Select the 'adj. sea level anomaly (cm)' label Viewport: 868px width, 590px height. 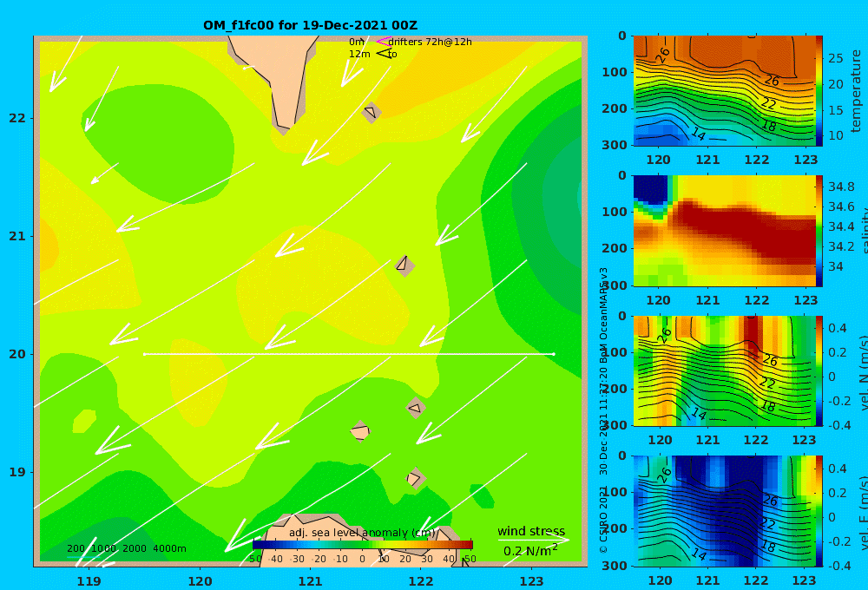[363, 533]
